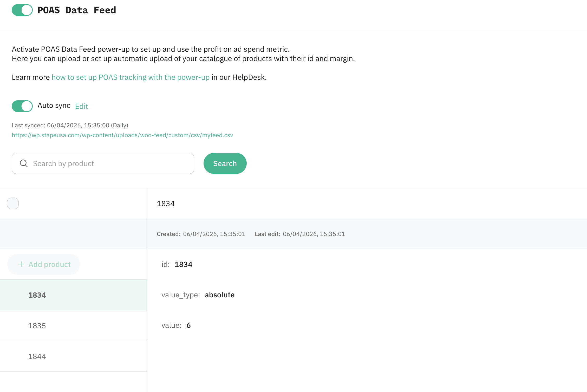Click the Last synced daily schedule text
The height and width of the screenshot is (392, 587).
(x=70, y=125)
